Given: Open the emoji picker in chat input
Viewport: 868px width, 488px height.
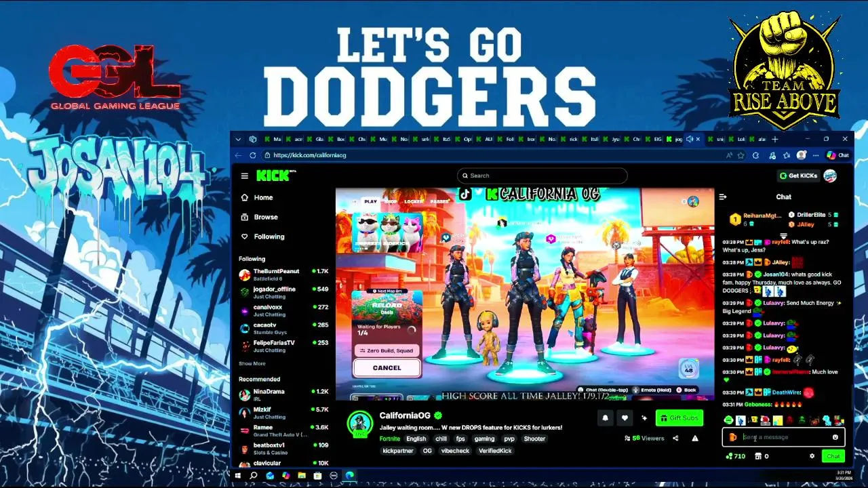Looking at the screenshot, I should (835, 437).
